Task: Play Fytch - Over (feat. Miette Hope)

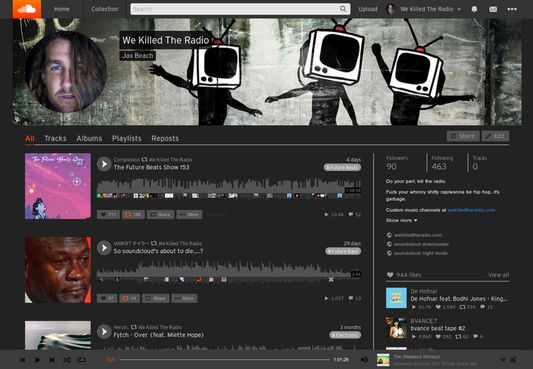Action: pyautogui.click(x=104, y=332)
